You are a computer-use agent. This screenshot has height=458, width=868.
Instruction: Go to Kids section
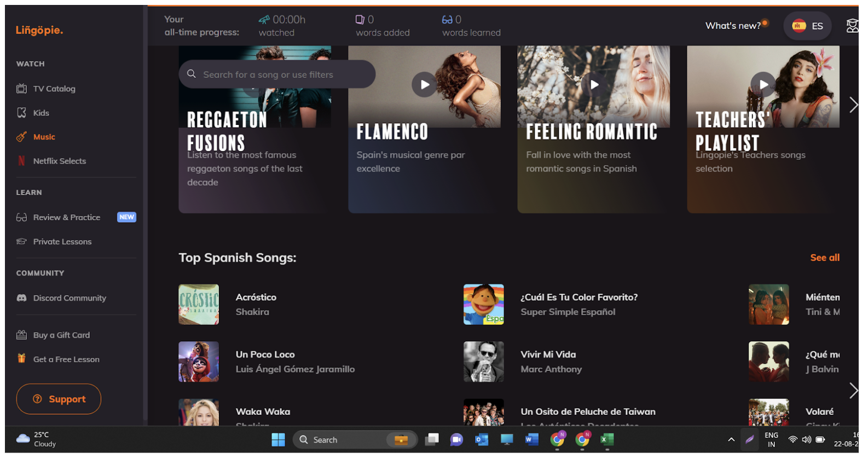click(41, 112)
